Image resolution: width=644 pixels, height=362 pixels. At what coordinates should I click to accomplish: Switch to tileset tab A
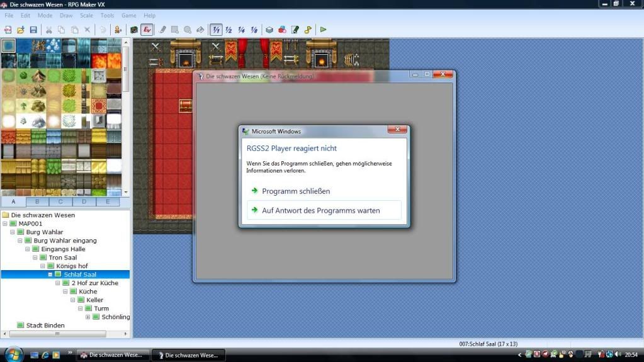14,201
